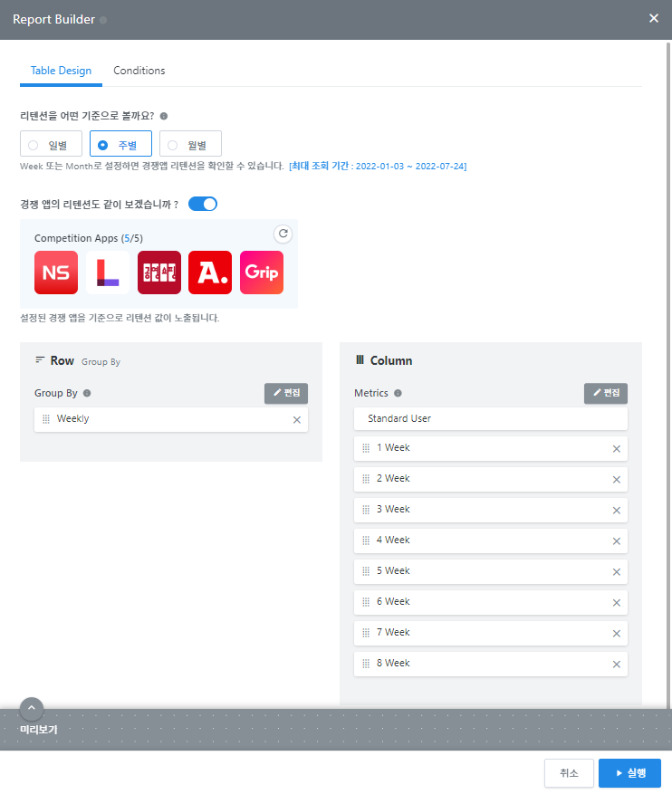Click the drag handle of 5 Week

tap(366, 571)
